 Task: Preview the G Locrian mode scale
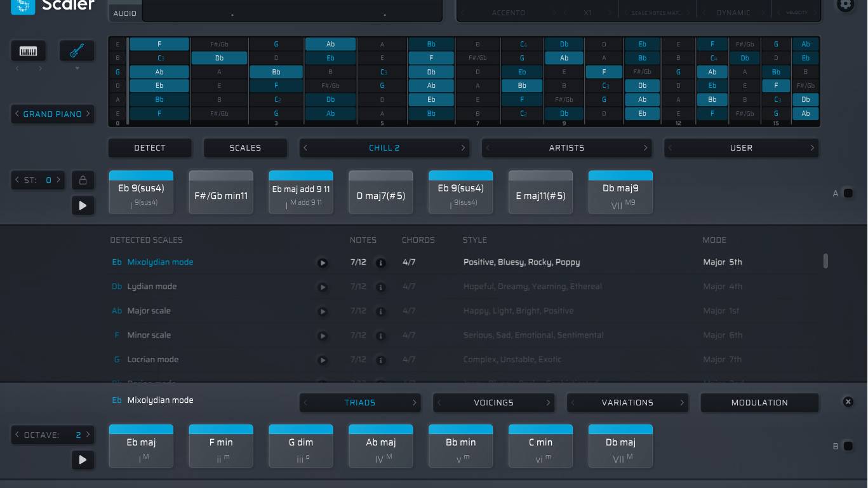tap(323, 360)
